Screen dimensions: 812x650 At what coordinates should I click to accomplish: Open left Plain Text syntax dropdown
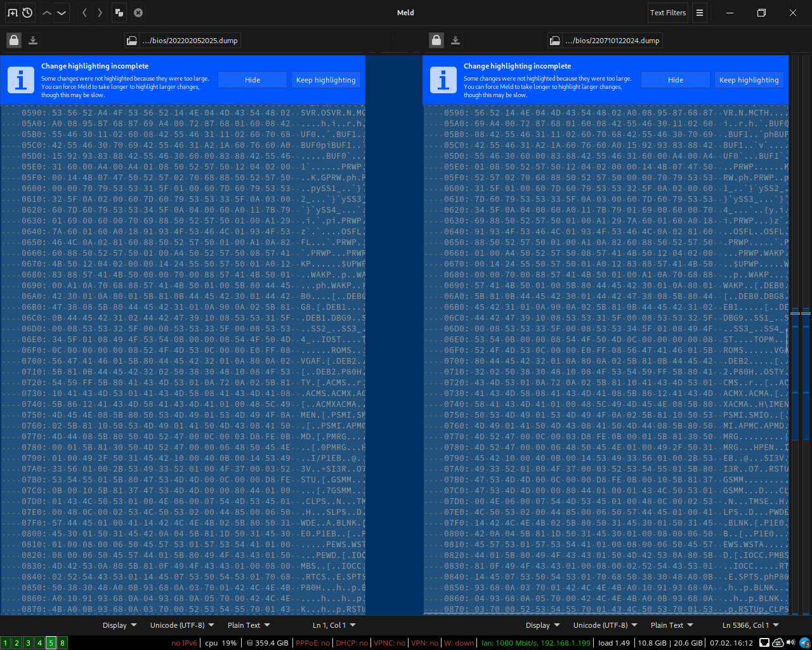coord(249,625)
